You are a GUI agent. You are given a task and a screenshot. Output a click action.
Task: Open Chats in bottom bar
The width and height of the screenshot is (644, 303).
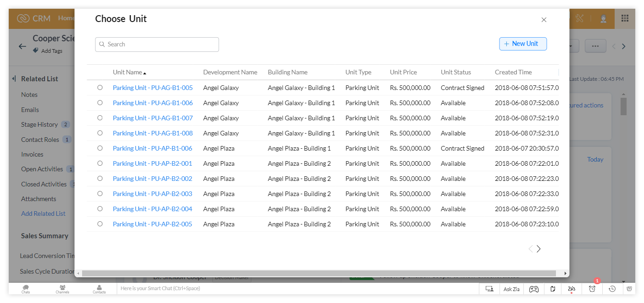[26, 289]
